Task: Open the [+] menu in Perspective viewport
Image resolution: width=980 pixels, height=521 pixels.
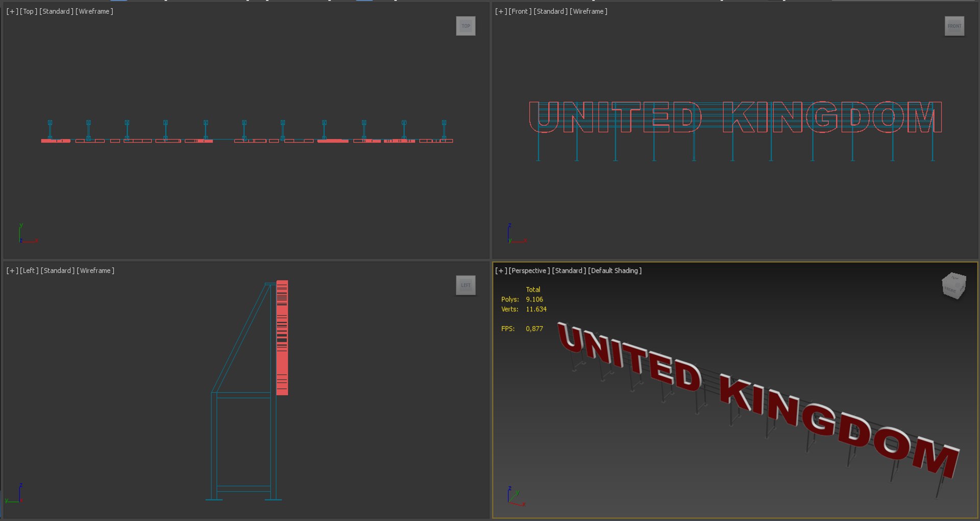Action: pos(501,271)
